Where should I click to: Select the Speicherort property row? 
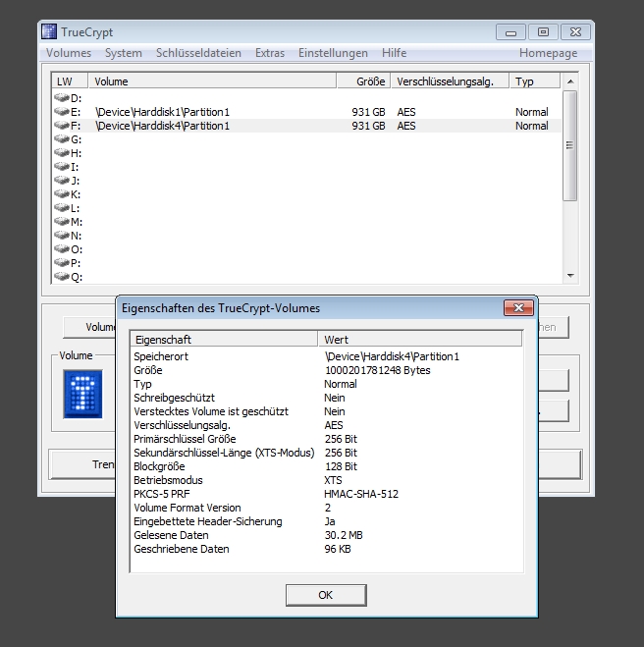[x=327, y=356]
